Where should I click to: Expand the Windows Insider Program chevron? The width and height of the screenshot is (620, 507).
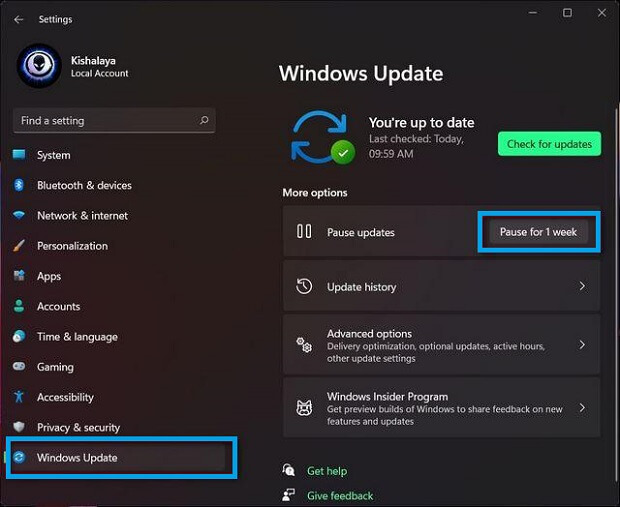(x=582, y=408)
